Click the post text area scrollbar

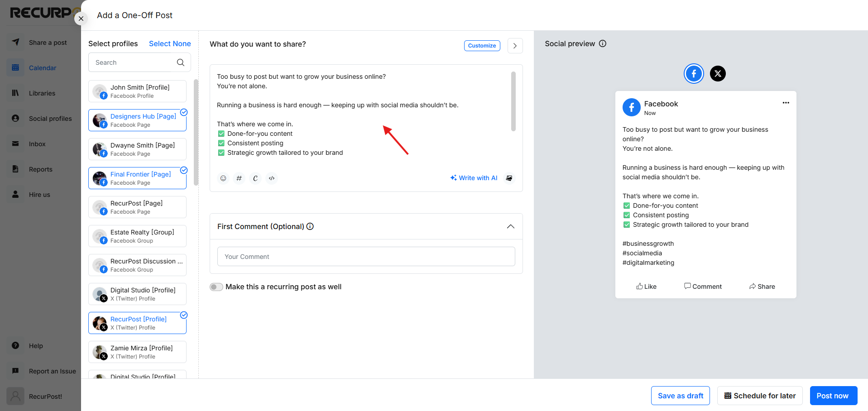click(x=513, y=101)
